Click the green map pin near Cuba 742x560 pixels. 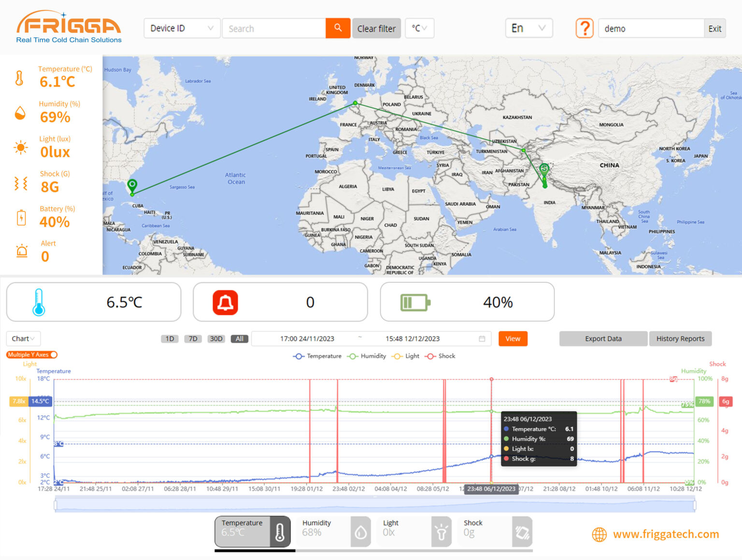click(132, 185)
